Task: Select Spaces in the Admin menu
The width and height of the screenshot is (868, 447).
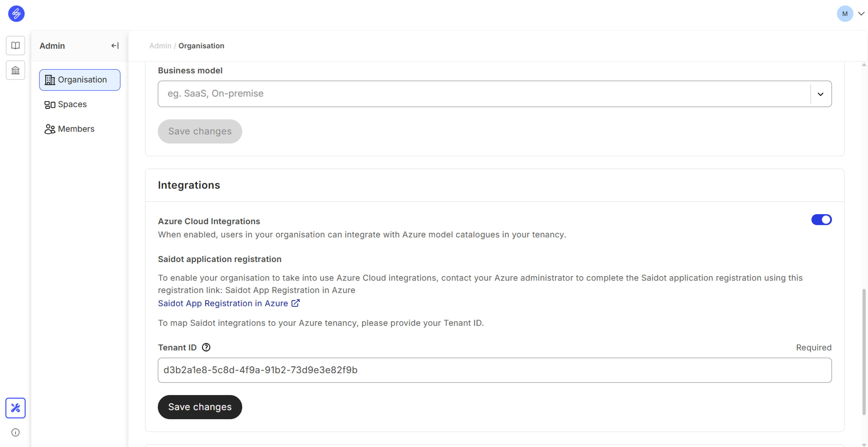Action: pyautogui.click(x=72, y=104)
